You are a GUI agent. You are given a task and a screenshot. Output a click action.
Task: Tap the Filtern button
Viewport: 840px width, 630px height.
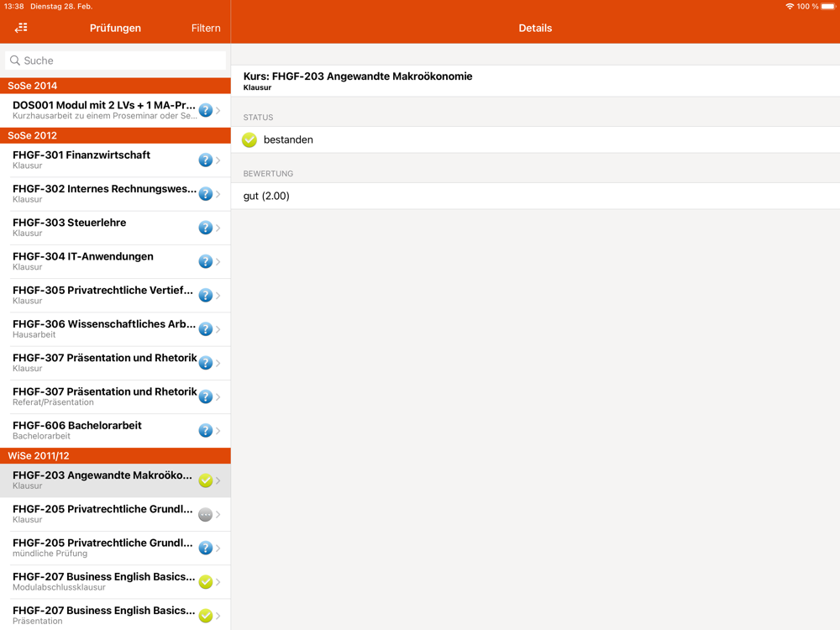pos(206,28)
